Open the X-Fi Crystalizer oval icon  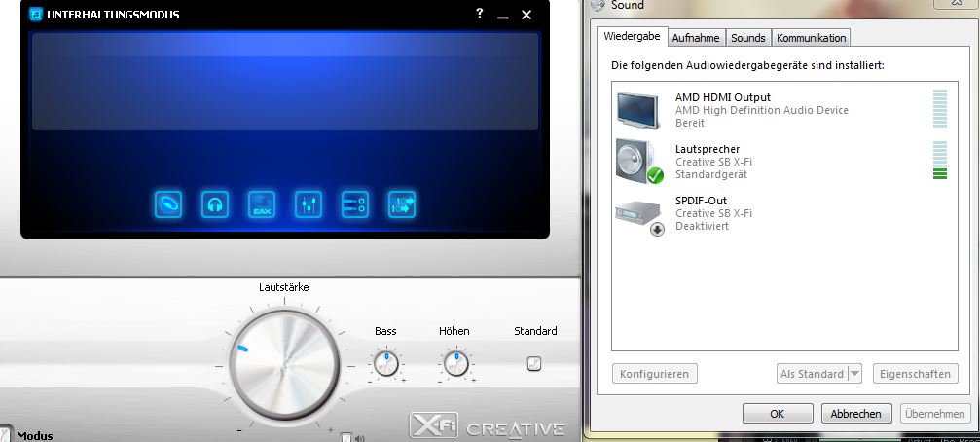(x=168, y=204)
